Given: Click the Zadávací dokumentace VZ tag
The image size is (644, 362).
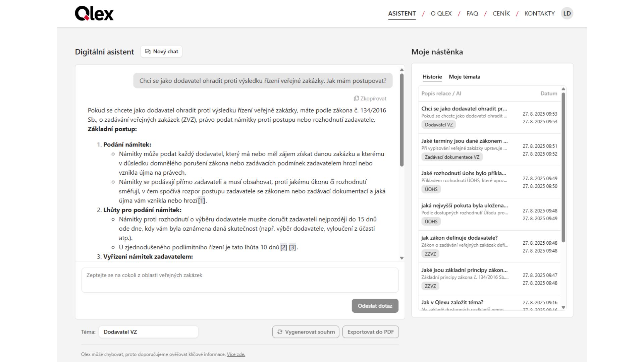Looking at the screenshot, I should (452, 157).
